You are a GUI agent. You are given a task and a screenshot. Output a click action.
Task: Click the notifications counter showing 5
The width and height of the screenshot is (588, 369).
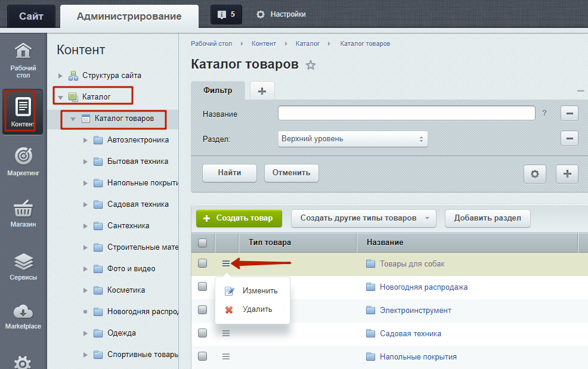226,14
